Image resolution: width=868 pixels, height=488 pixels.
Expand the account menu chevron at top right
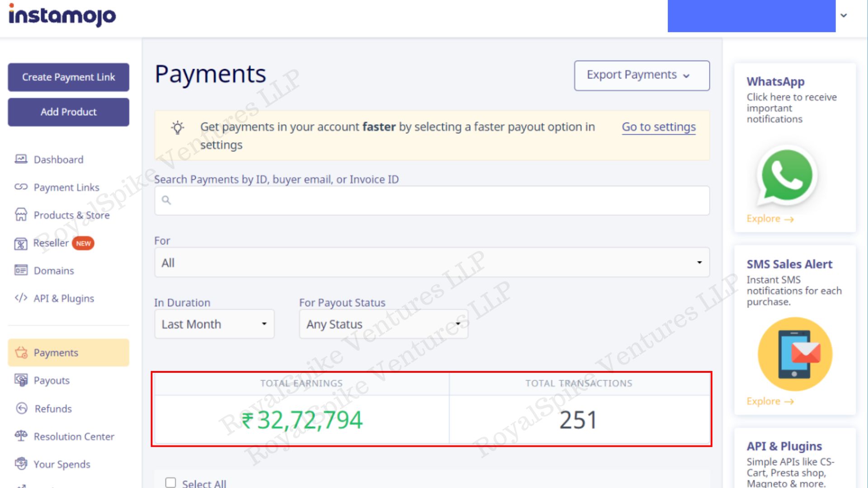tap(844, 15)
